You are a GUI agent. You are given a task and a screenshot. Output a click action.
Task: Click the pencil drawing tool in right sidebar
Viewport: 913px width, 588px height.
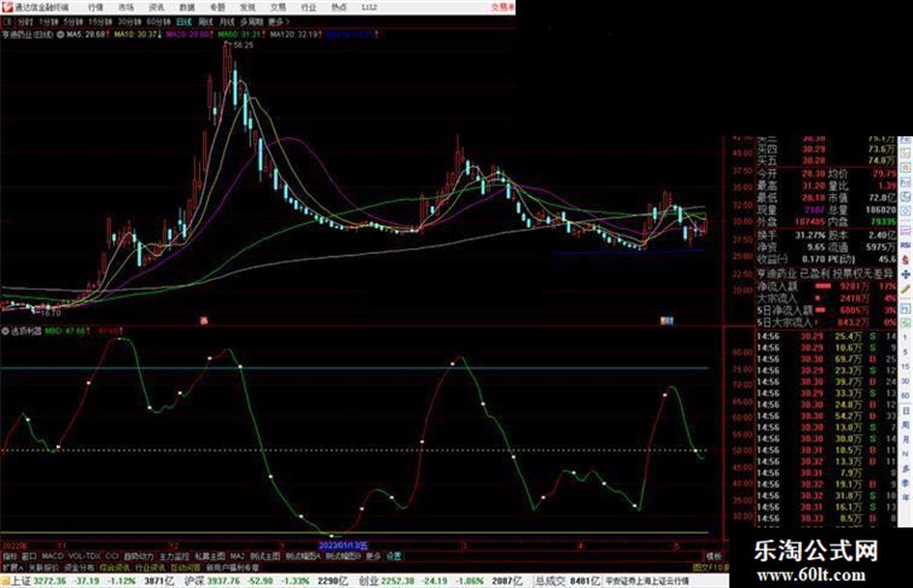[905, 289]
